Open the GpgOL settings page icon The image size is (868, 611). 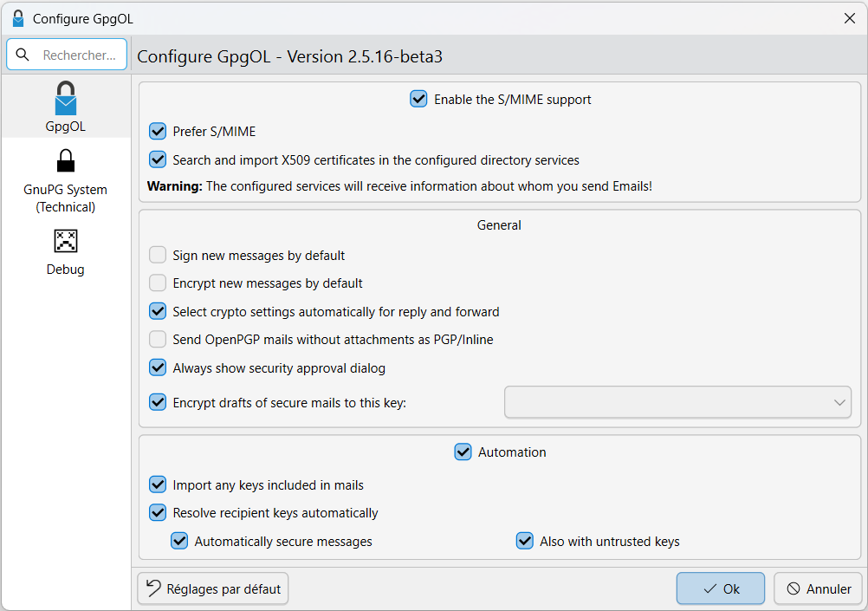click(x=65, y=99)
